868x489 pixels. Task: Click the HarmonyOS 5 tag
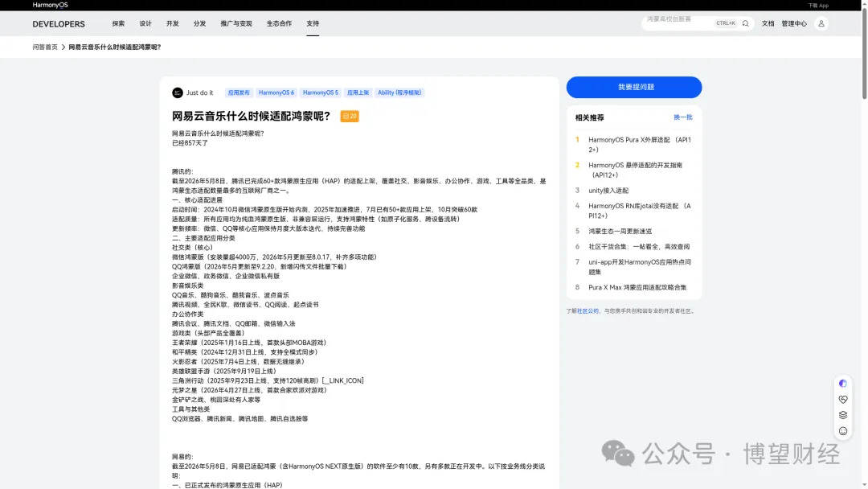pyautogui.click(x=321, y=92)
